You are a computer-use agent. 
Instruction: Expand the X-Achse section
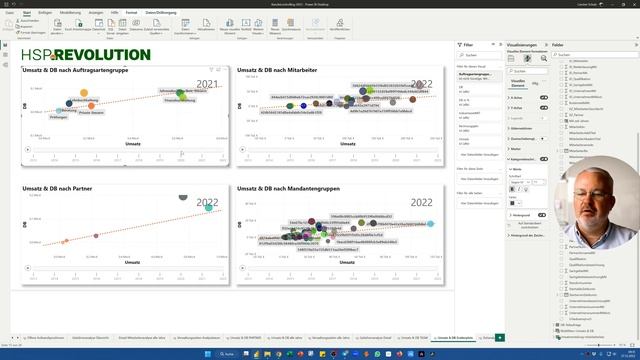[x=509, y=98]
